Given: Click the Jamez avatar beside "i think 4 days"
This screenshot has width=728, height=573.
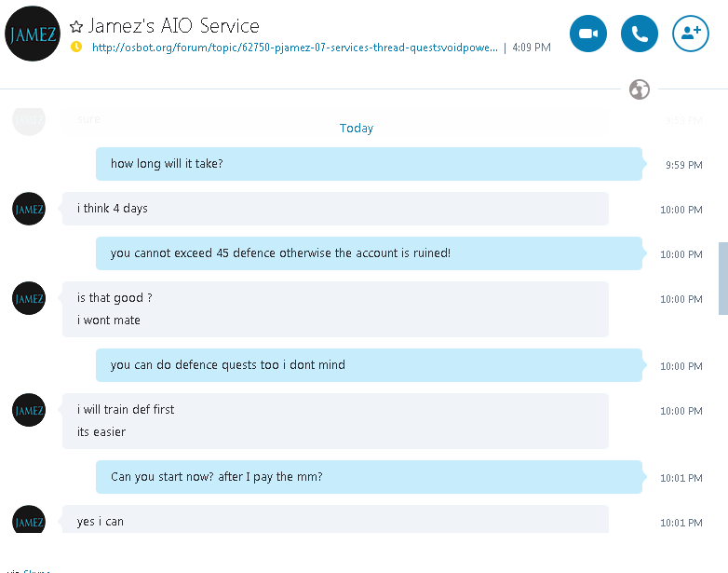Looking at the screenshot, I should (x=29, y=209).
